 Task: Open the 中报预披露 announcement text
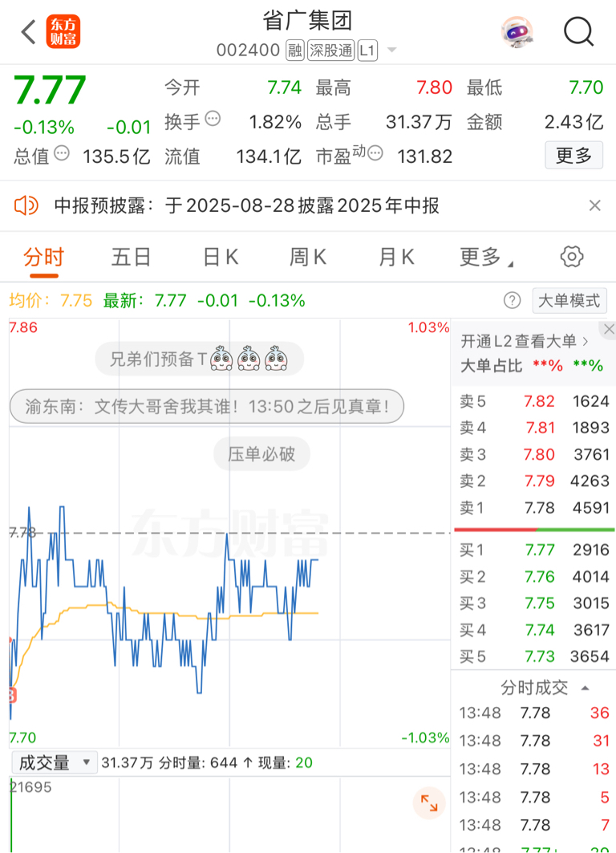point(247,205)
